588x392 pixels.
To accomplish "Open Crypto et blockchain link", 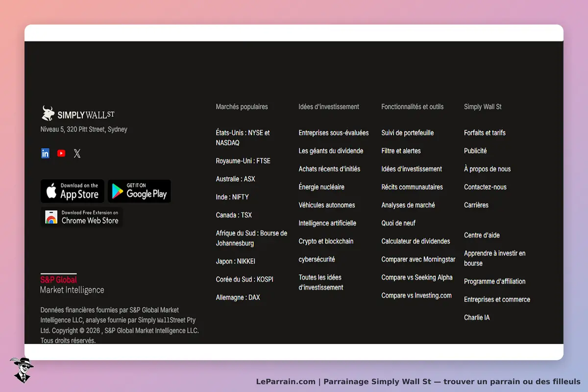I will click(326, 242).
